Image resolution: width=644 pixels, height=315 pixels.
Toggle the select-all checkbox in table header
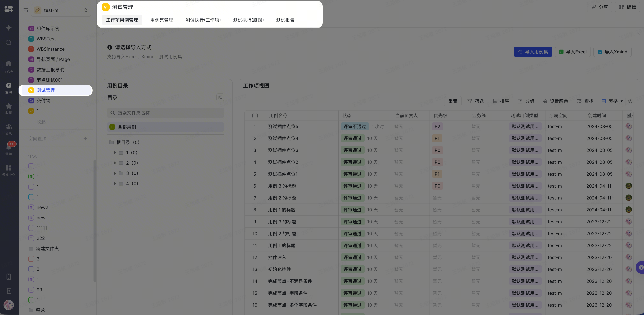(x=255, y=116)
